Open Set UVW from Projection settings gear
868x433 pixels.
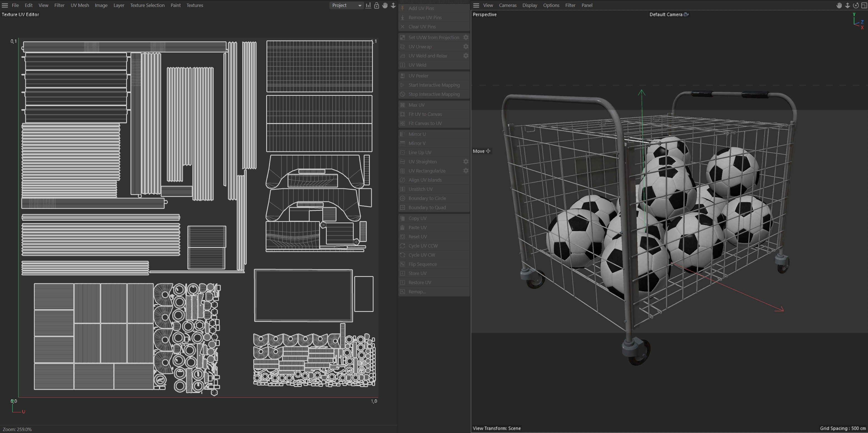click(x=466, y=37)
